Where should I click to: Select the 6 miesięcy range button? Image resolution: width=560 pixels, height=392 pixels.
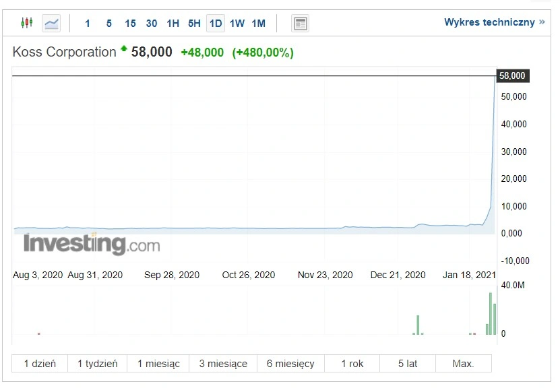pos(290,364)
